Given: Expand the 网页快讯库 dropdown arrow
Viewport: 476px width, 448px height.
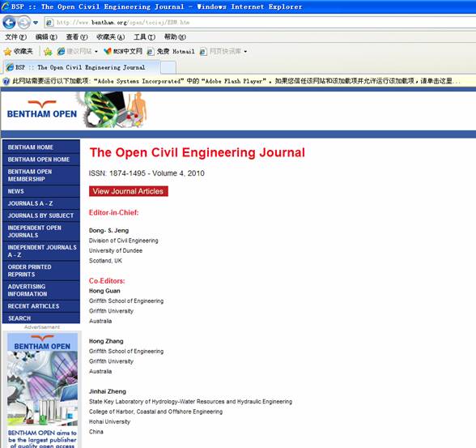Looking at the screenshot, I should [245, 52].
